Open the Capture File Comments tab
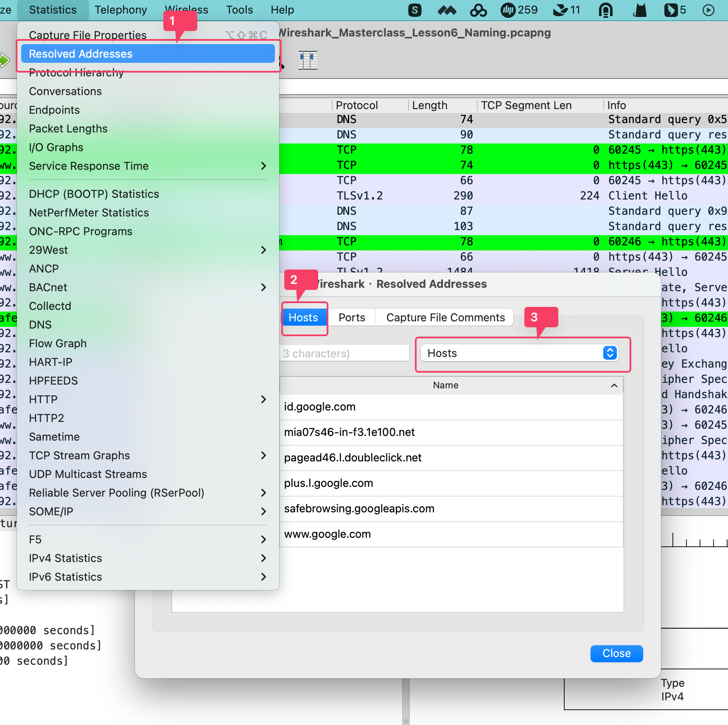 coord(444,317)
